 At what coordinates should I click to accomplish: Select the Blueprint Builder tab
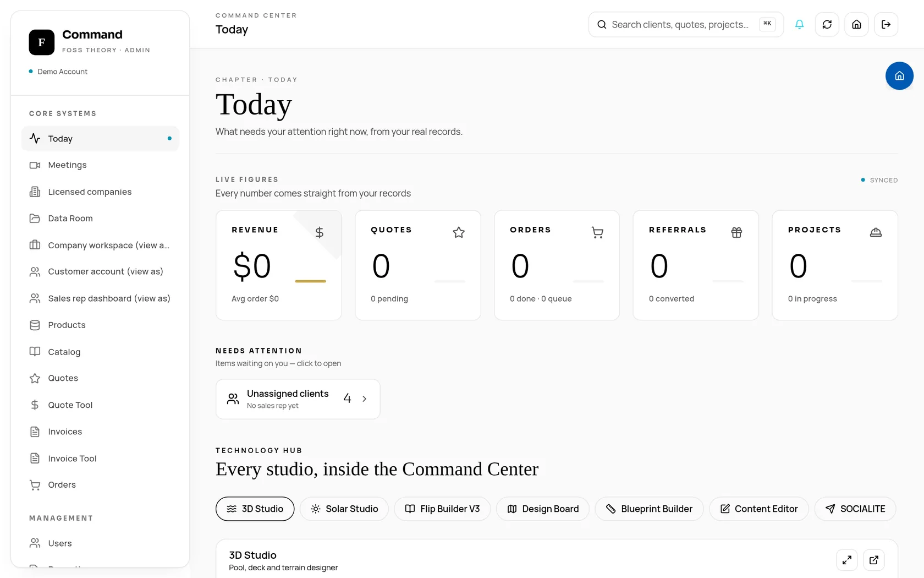(649, 509)
